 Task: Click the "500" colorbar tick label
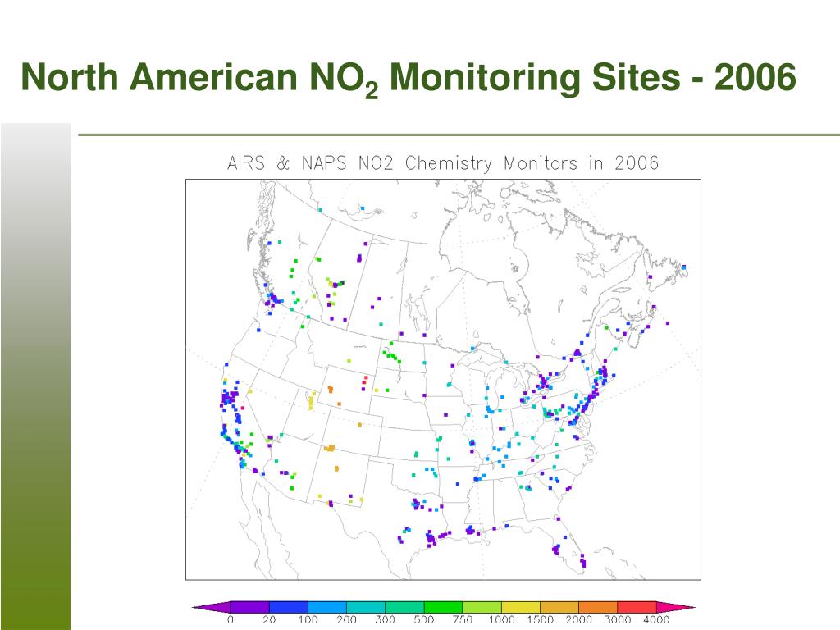coord(424,619)
